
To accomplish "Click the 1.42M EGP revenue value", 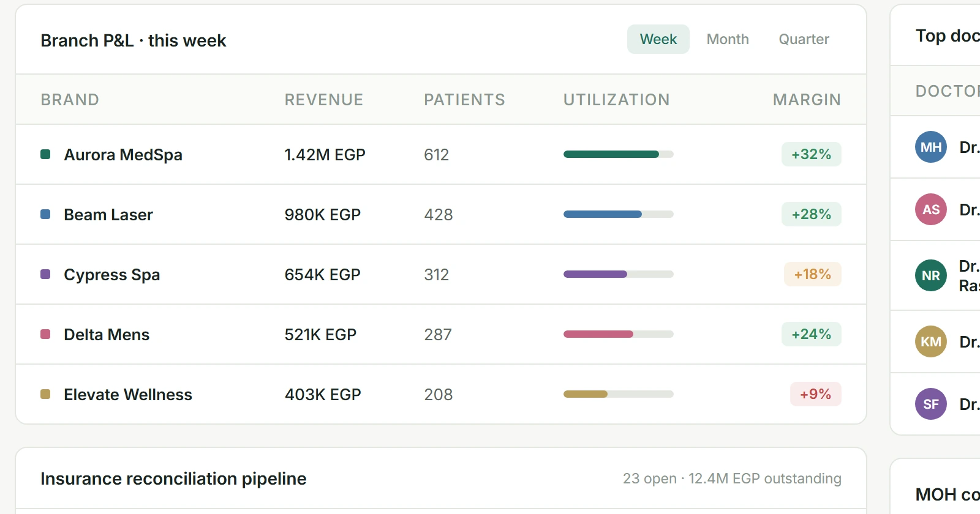I will 325,155.
